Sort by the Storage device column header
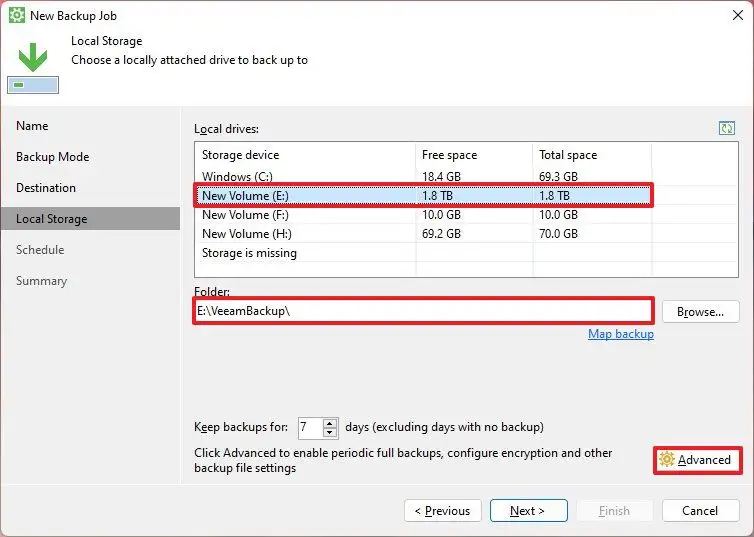This screenshot has width=754, height=537. (x=305, y=155)
